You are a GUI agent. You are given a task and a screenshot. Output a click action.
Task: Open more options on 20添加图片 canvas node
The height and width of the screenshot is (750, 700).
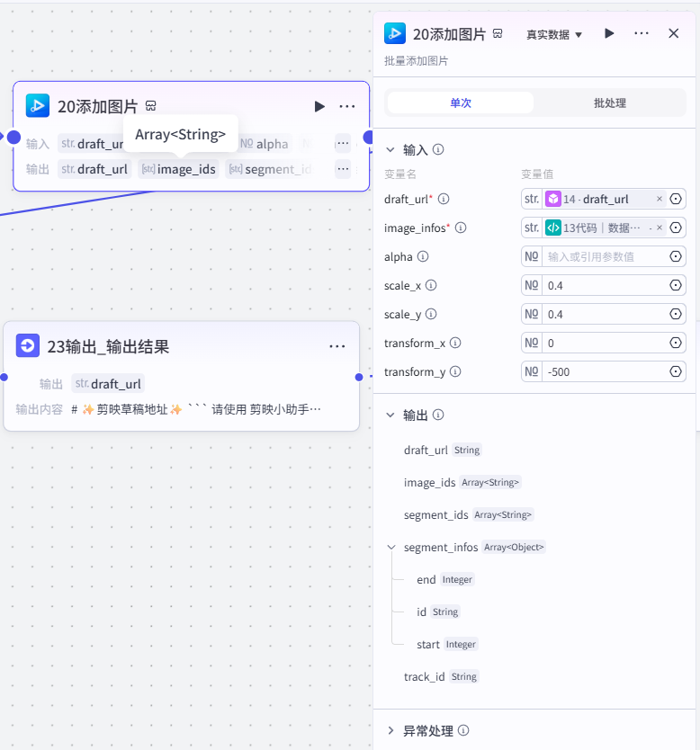[347, 106]
